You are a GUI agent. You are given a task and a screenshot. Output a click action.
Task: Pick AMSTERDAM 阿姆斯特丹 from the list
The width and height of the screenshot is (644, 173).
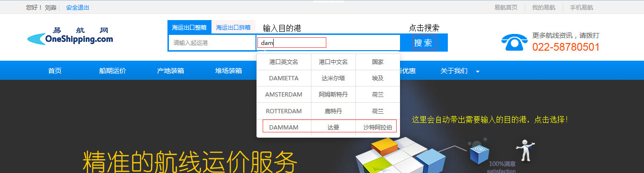click(x=328, y=94)
